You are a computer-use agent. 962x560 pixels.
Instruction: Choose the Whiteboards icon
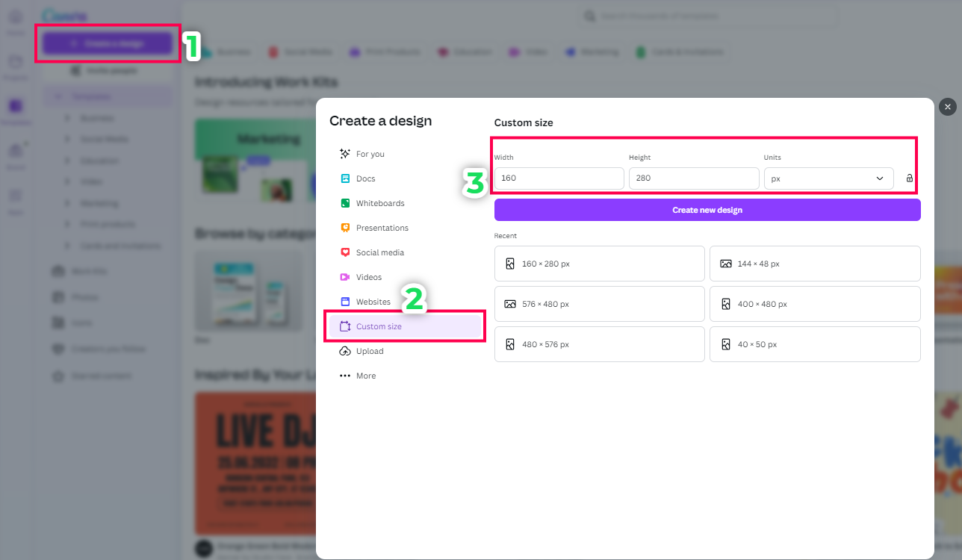tap(345, 203)
